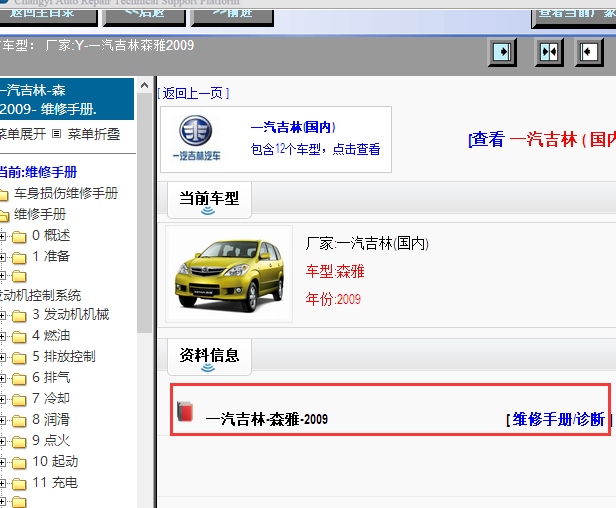Click the 当前:维修手册 heading

[38, 172]
